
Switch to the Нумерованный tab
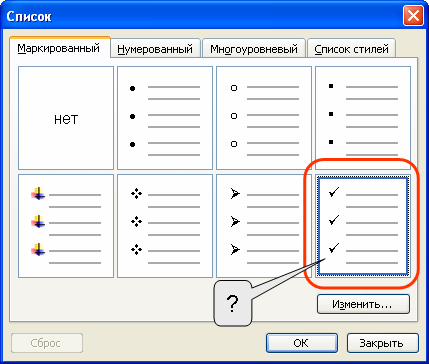[155, 49]
